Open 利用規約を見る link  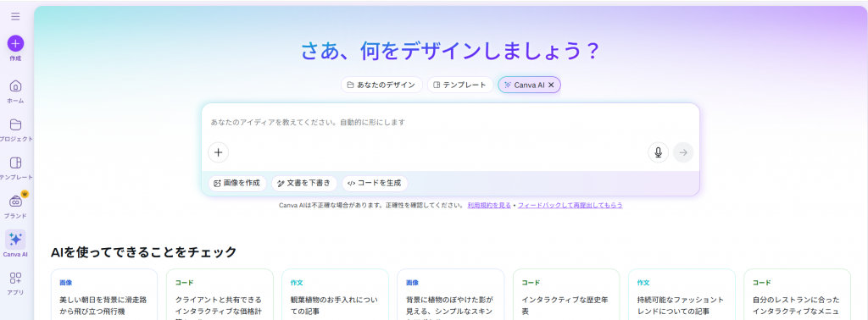(489, 205)
